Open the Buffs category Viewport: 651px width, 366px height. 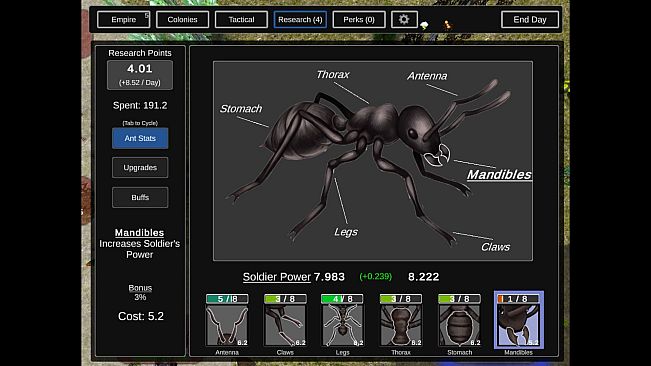pos(140,198)
